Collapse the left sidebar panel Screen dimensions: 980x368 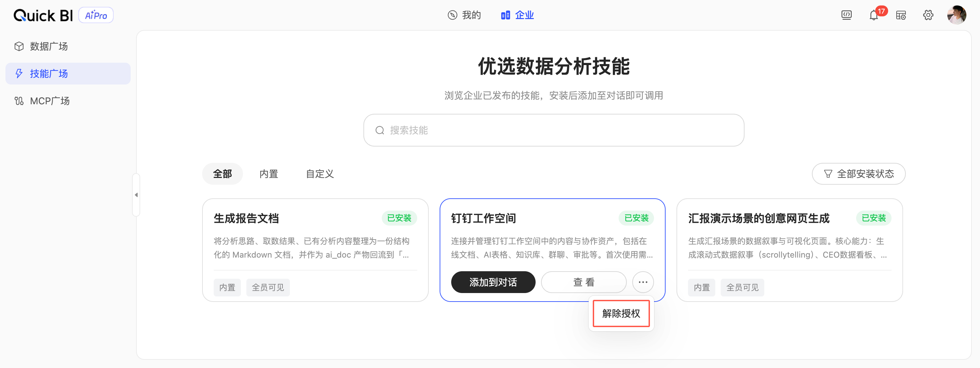(x=136, y=195)
